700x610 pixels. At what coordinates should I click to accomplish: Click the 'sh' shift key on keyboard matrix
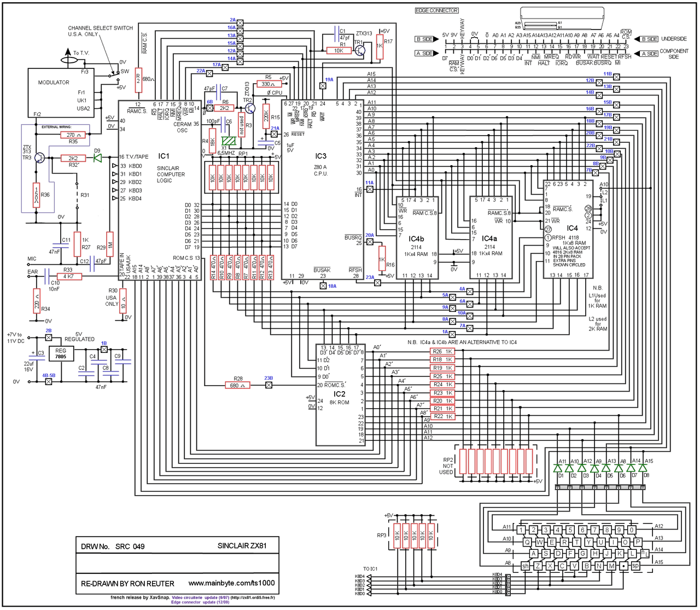pyautogui.click(x=526, y=566)
